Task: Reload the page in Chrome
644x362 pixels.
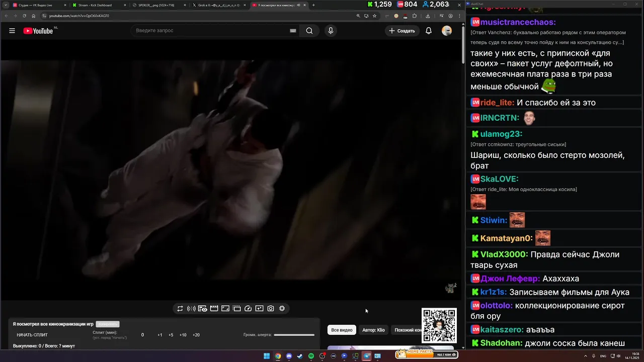Action: (24, 16)
